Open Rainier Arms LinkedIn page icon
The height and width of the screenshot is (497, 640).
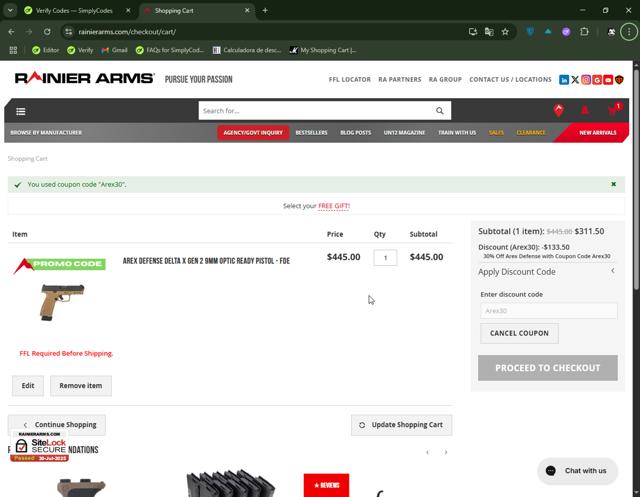(x=564, y=80)
